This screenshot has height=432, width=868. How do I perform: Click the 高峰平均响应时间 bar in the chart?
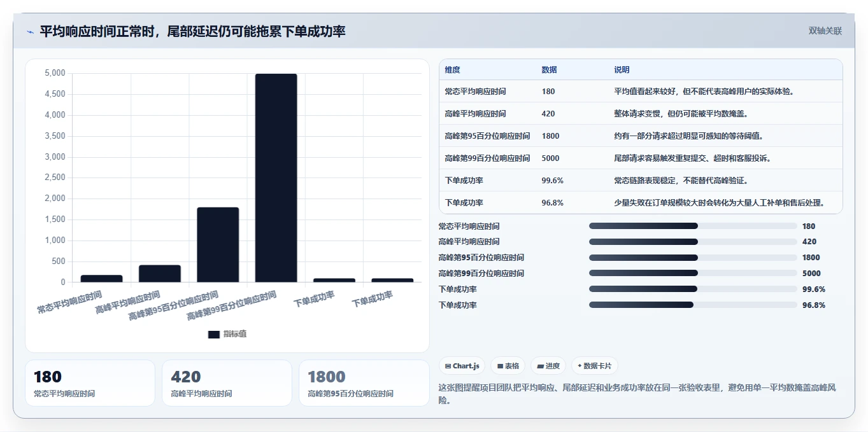coord(160,273)
